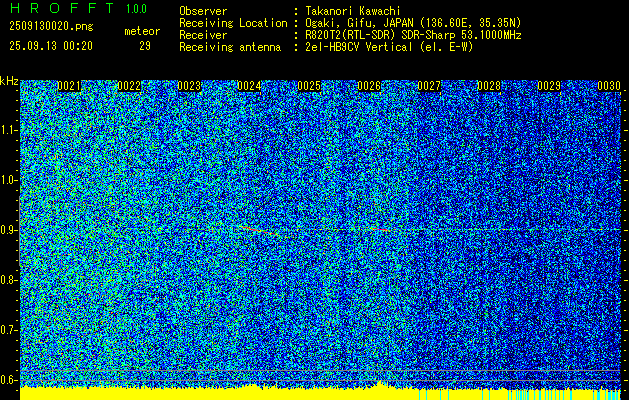Click the Receiver label
This screenshot has width=629, height=400.
[203, 35]
